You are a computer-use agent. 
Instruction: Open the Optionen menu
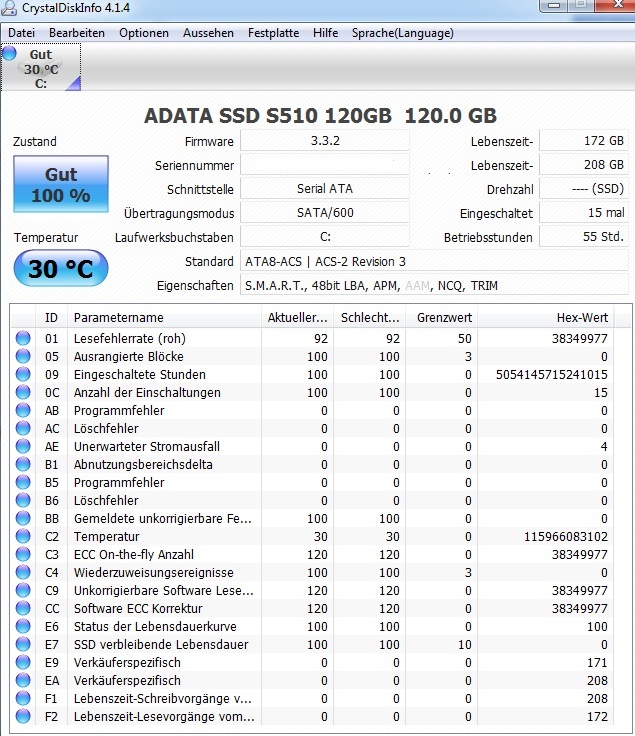[144, 33]
